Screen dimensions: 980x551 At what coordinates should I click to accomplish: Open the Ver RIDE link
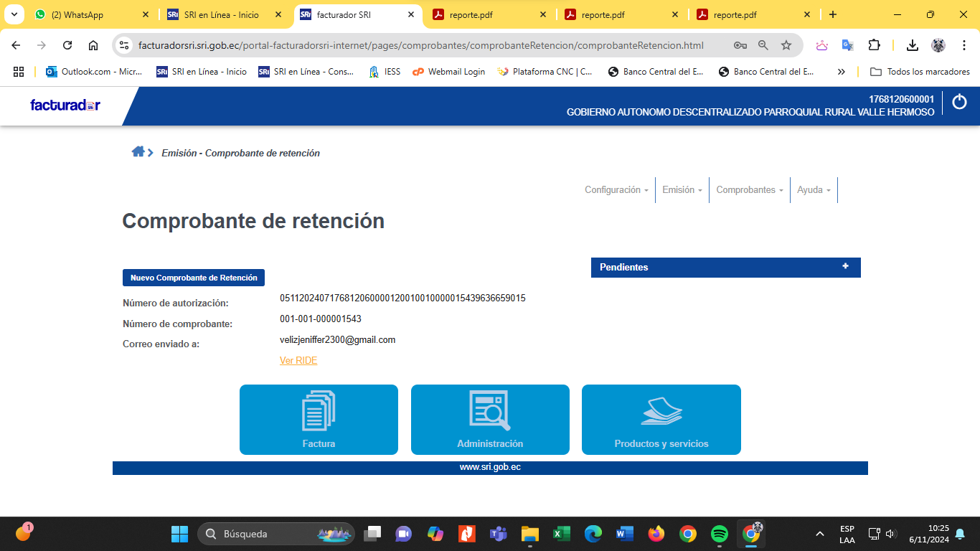(298, 361)
